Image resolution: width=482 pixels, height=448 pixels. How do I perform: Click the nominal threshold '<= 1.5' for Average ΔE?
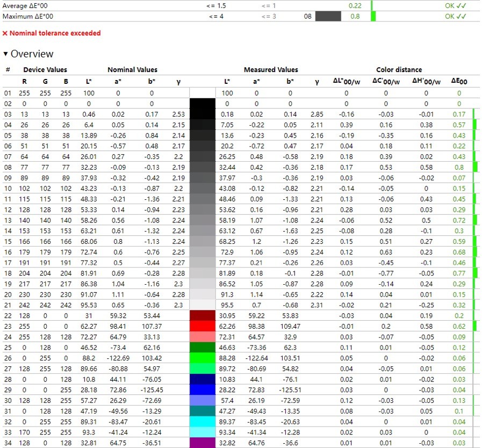[216, 5]
